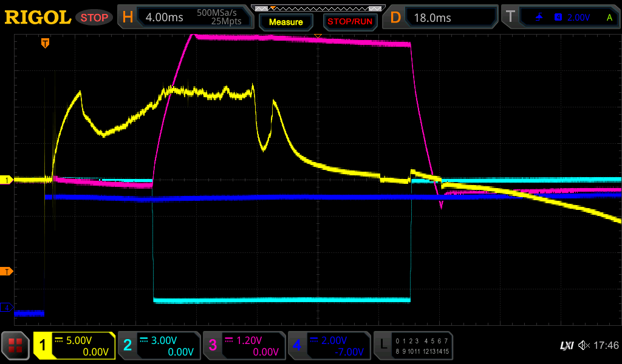
Task: Toggle channel 2 with 3.00V scale
Action: click(159, 346)
